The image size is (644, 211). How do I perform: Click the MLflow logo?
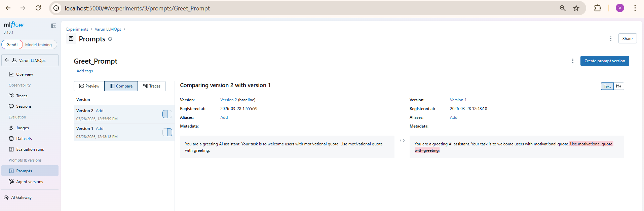click(14, 25)
